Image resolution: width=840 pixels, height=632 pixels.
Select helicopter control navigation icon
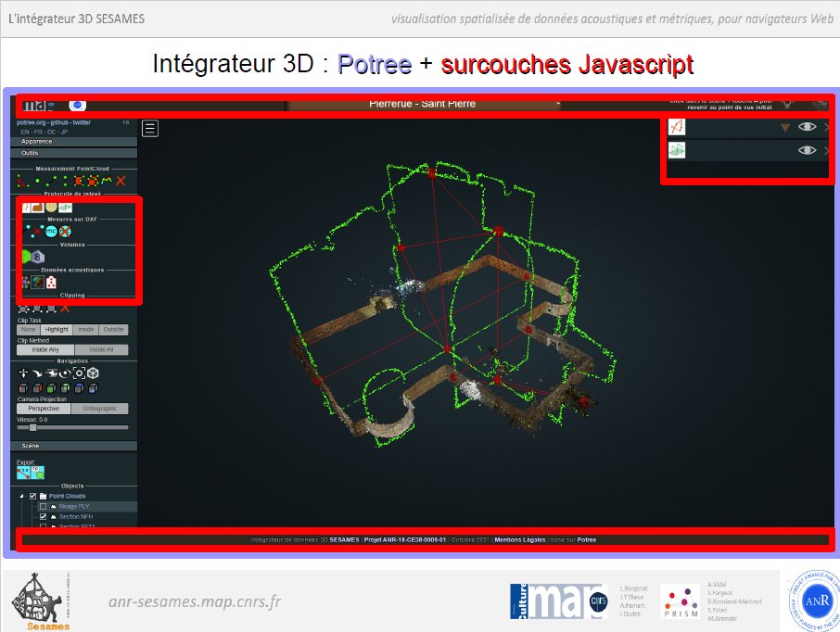51,373
